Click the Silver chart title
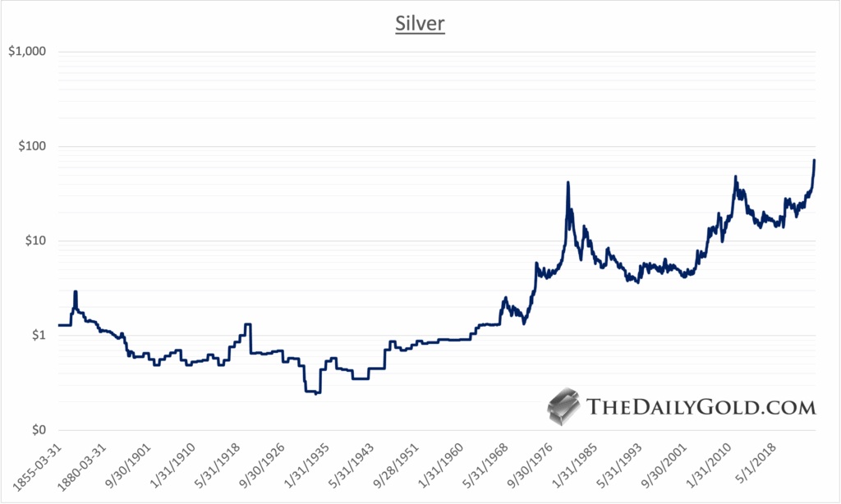This screenshot has height=504, width=841. (x=420, y=25)
